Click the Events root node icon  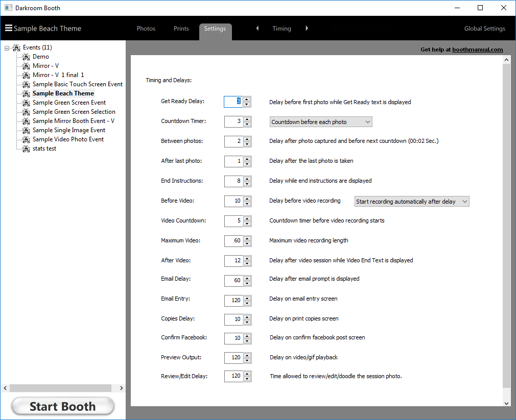(16, 47)
